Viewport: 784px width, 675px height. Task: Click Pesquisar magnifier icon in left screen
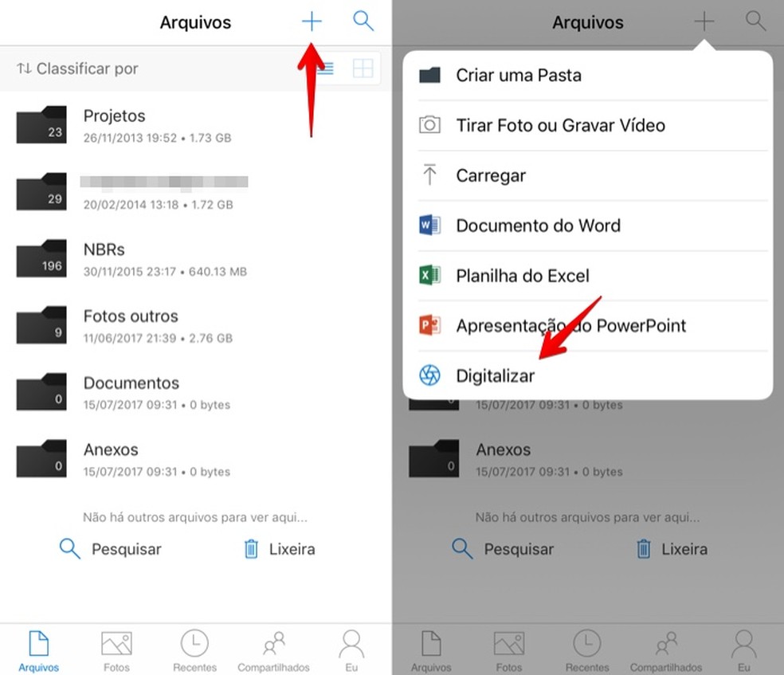(69, 548)
